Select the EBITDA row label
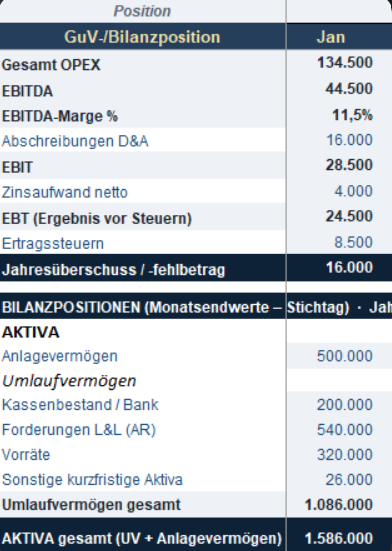 click(27, 91)
